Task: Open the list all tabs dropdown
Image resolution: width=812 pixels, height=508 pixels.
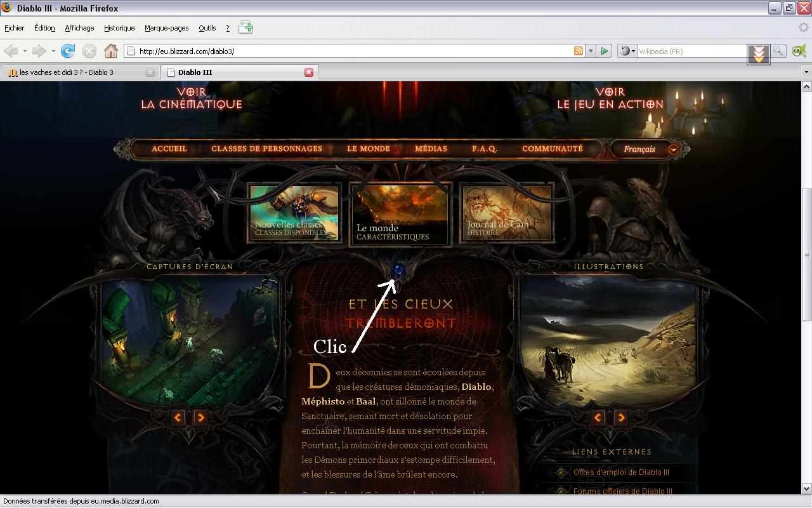Action: [x=806, y=72]
